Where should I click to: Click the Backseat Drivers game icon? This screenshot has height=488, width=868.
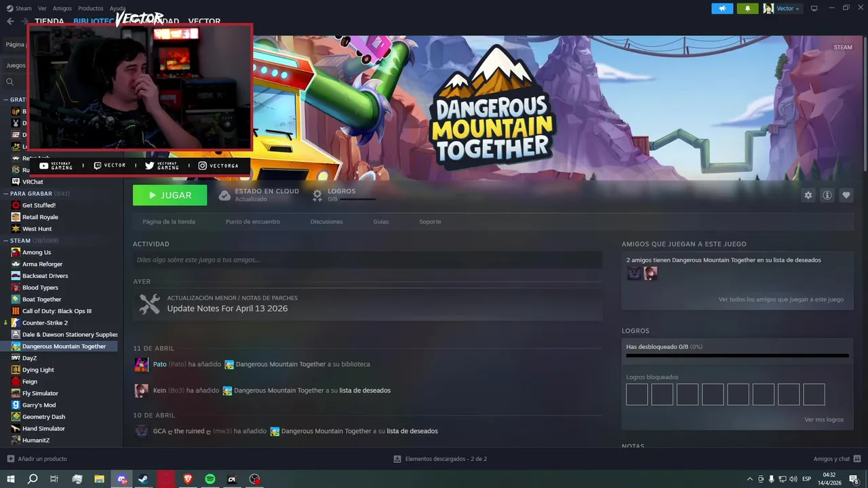16,276
